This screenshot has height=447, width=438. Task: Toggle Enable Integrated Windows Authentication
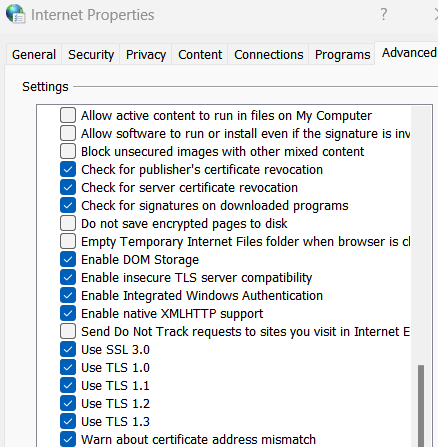click(68, 295)
